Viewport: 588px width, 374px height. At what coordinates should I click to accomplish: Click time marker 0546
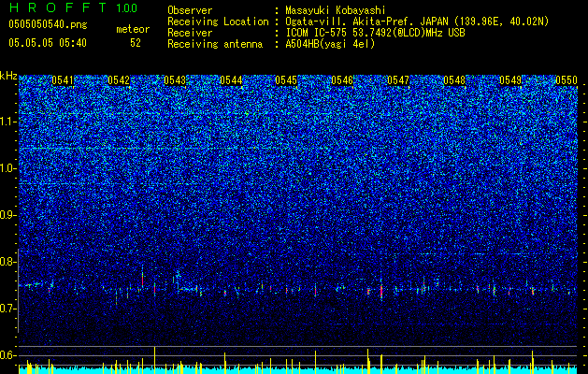point(342,80)
